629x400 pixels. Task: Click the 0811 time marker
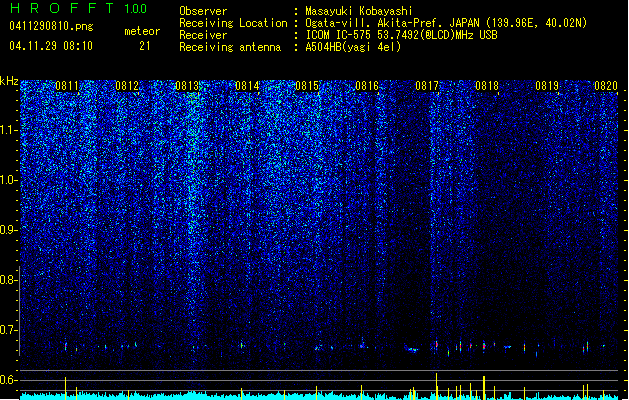tap(67, 86)
